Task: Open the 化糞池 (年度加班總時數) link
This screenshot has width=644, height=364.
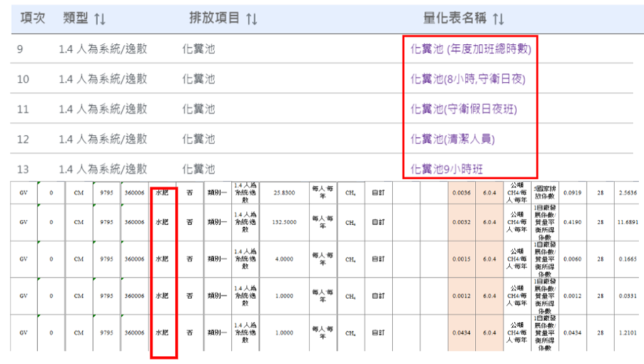Action: pyautogui.click(x=470, y=49)
